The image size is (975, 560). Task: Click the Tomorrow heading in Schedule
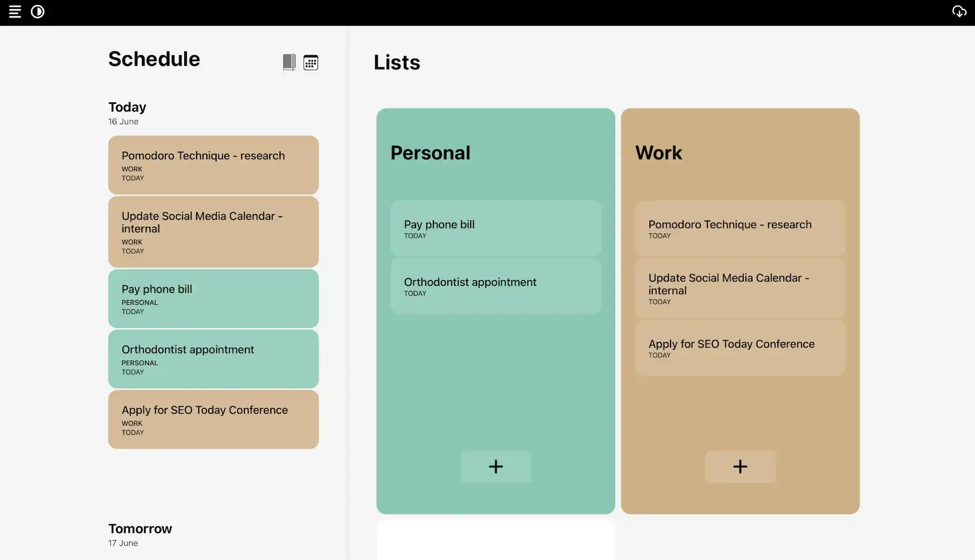pos(140,529)
